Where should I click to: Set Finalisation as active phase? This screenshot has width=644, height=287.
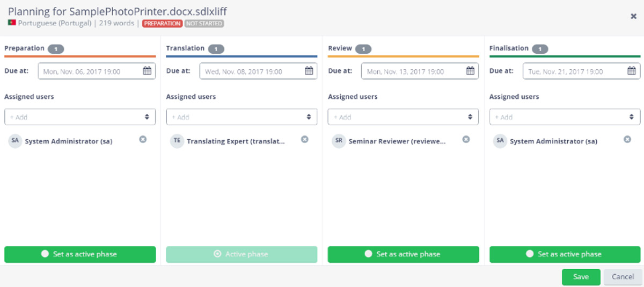click(565, 254)
